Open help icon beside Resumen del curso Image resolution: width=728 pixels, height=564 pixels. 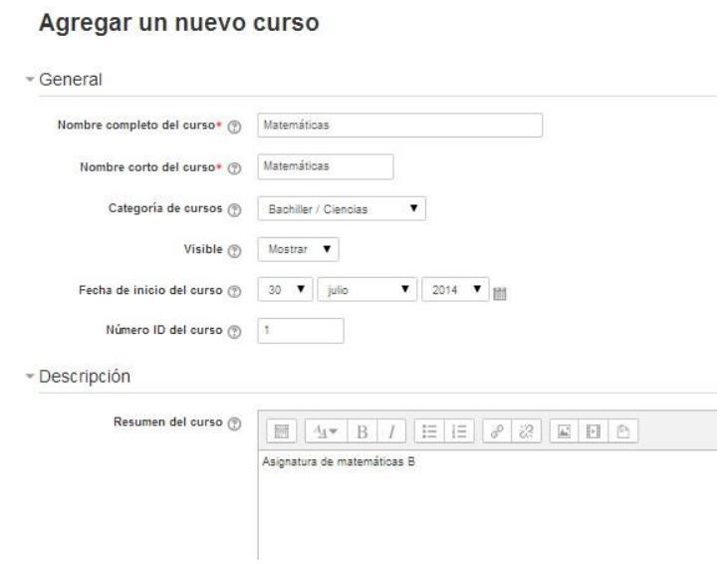[234, 423]
